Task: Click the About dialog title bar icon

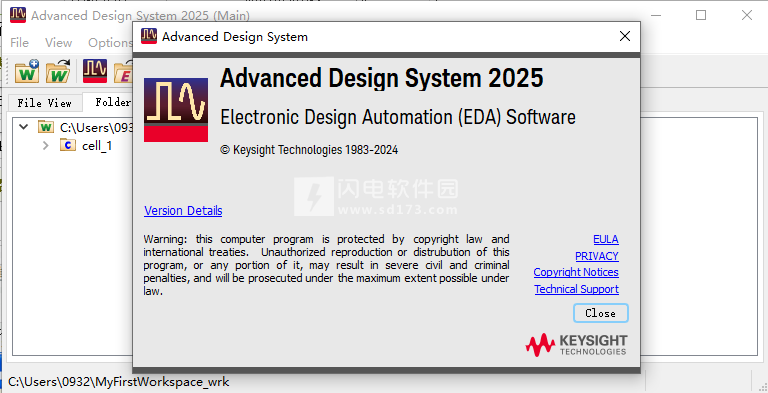Action: point(149,36)
